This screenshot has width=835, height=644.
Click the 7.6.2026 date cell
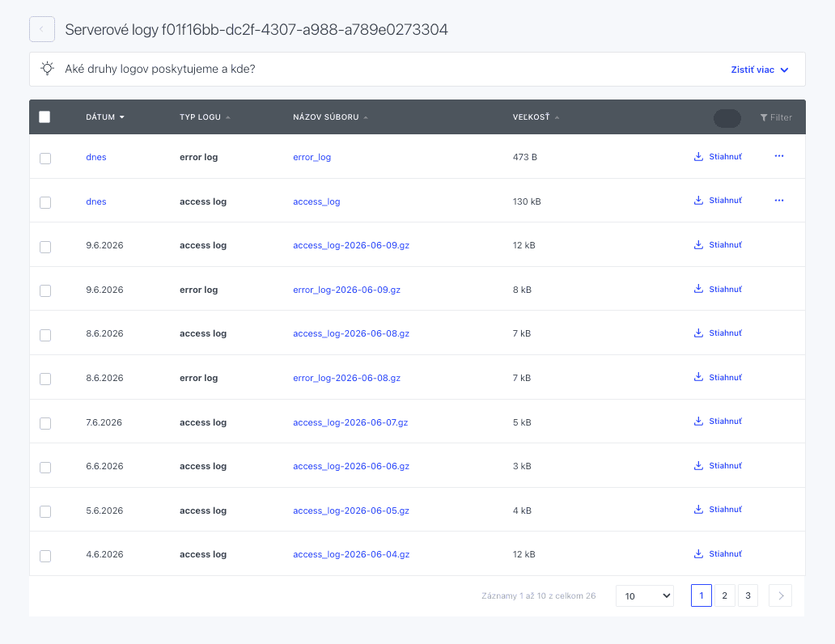pyautogui.click(x=104, y=422)
